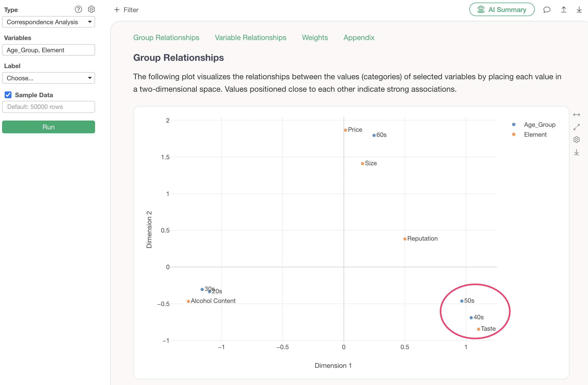This screenshot has width=588, height=385.
Task: Expand chart to fullscreen with diagonal arrows
Action: [576, 127]
